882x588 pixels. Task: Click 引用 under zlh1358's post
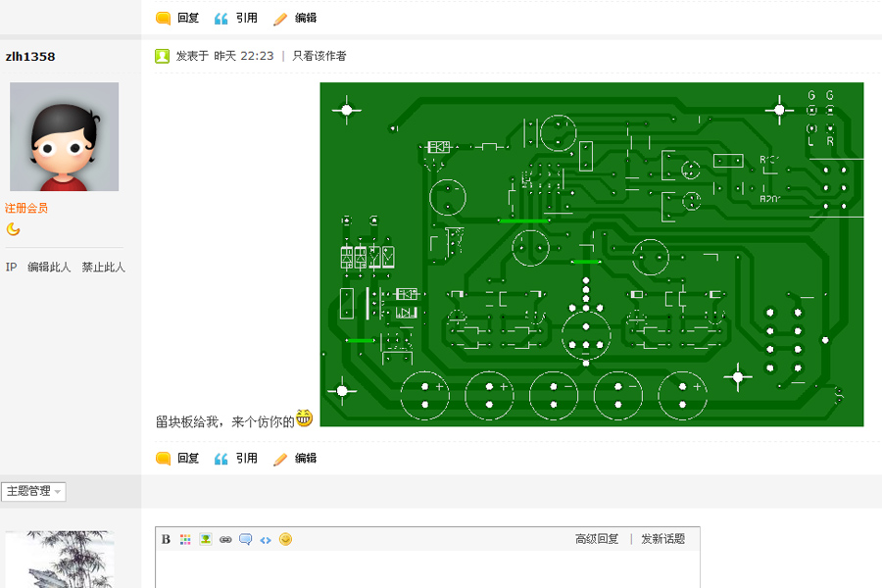[x=246, y=458]
